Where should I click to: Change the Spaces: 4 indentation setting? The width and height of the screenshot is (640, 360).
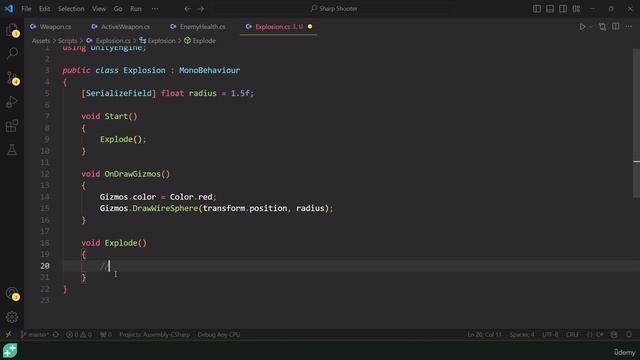click(x=522, y=334)
